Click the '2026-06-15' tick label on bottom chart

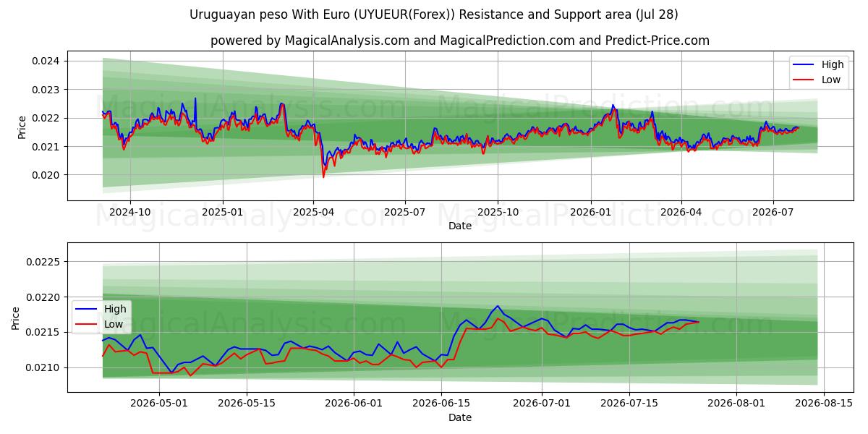click(441, 404)
